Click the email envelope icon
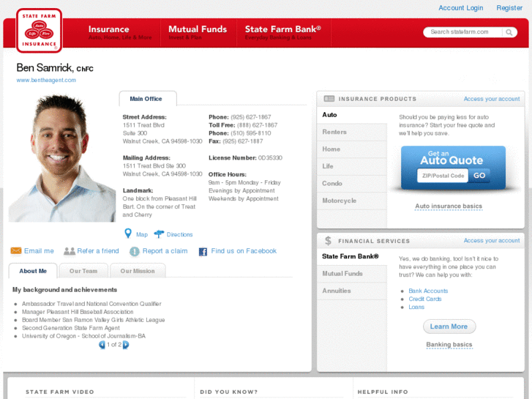532x399 pixels. pyautogui.click(x=16, y=250)
